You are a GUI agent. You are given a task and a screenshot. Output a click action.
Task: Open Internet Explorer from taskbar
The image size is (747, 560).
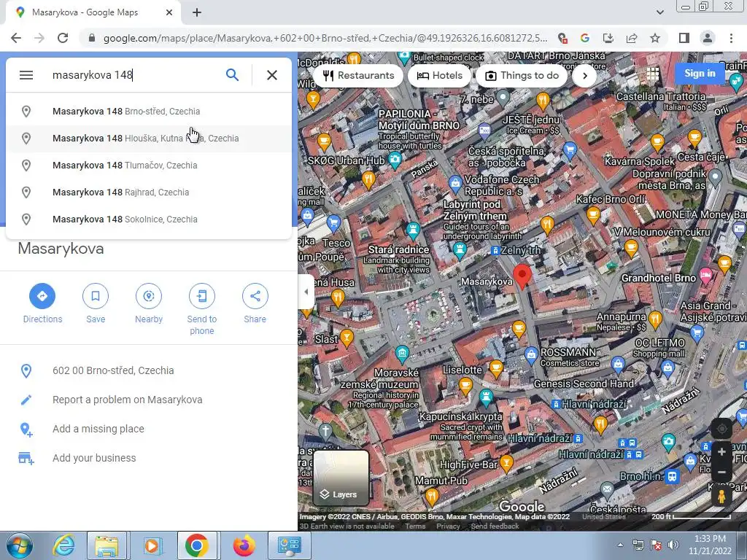63,545
